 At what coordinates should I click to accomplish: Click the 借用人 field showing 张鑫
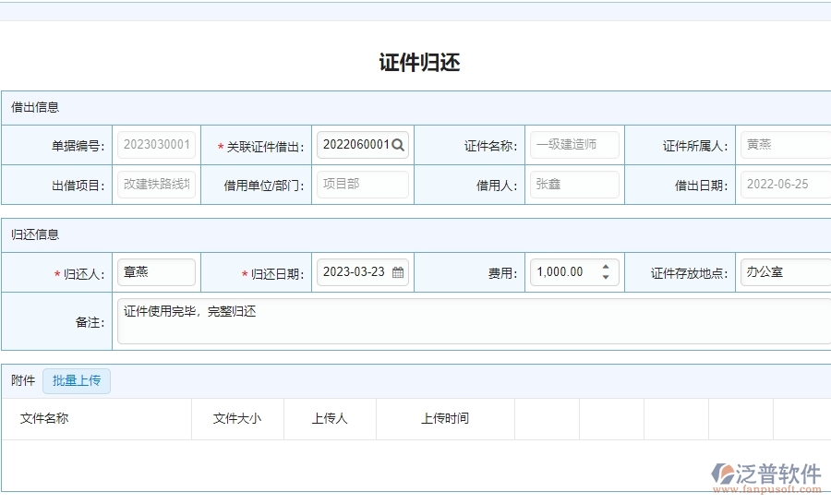pos(573,185)
